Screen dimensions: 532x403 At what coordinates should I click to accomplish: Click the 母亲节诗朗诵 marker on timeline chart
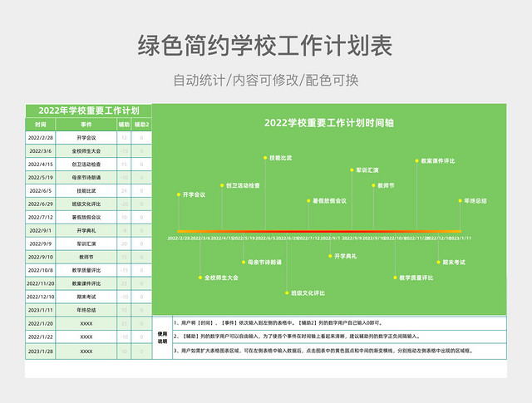point(244,263)
